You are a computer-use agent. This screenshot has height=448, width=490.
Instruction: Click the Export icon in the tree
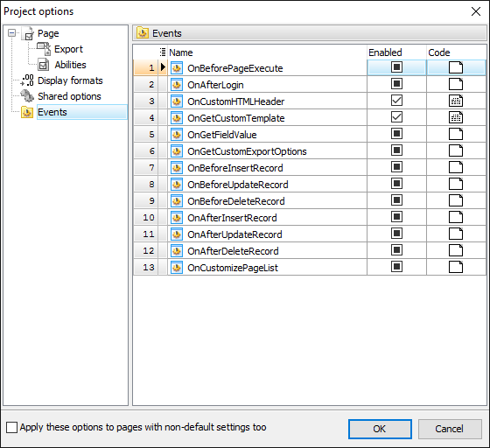click(x=44, y=49)
